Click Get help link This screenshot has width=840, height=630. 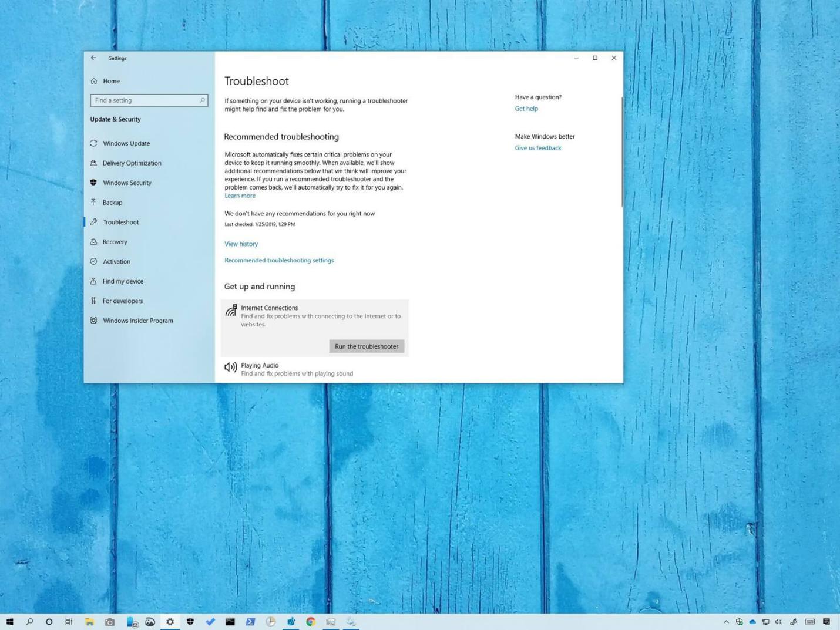pyautogui.click(x=526, y=109)
